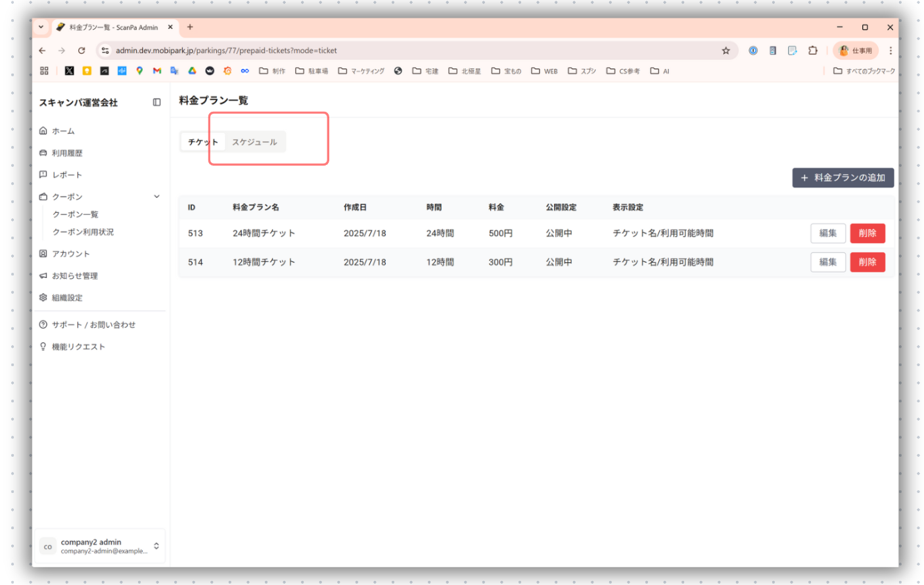Go to レポート reports page

click(67, 175)
